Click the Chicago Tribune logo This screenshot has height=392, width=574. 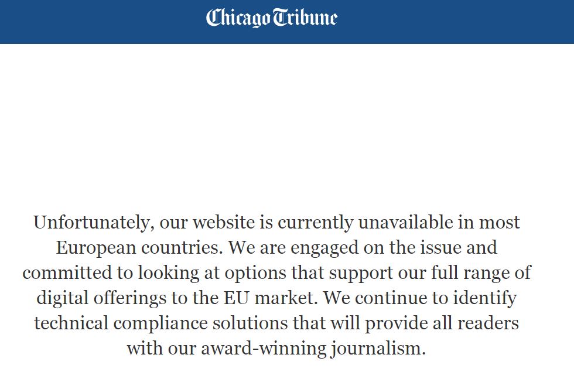(271, 18)
